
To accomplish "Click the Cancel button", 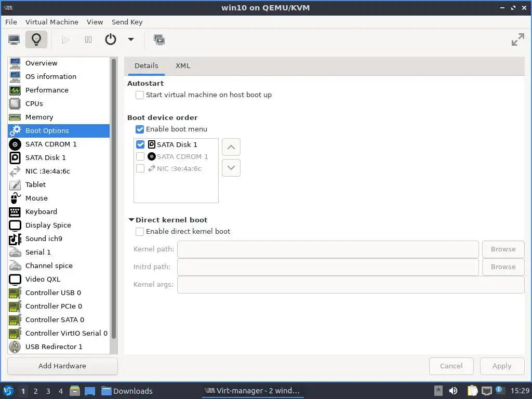I will 451,366.
